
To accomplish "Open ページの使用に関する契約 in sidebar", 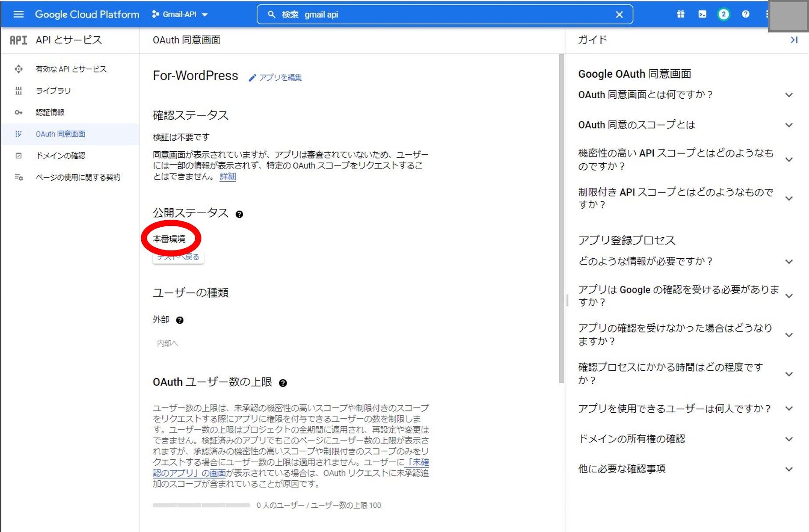I will point(70,177).
